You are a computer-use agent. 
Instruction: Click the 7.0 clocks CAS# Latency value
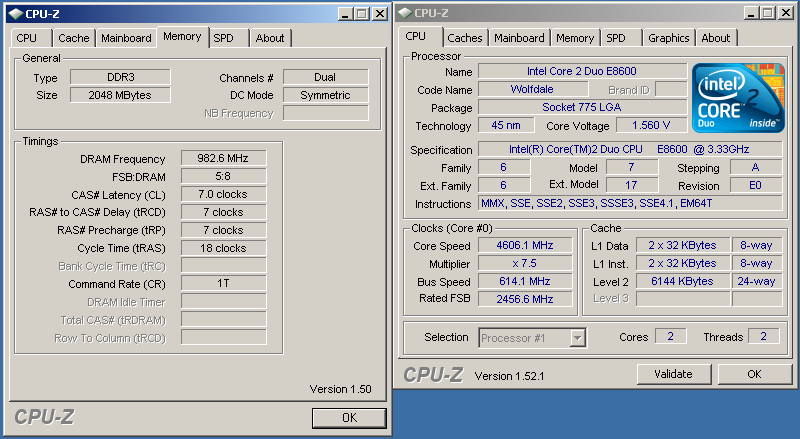coord(223,194)
